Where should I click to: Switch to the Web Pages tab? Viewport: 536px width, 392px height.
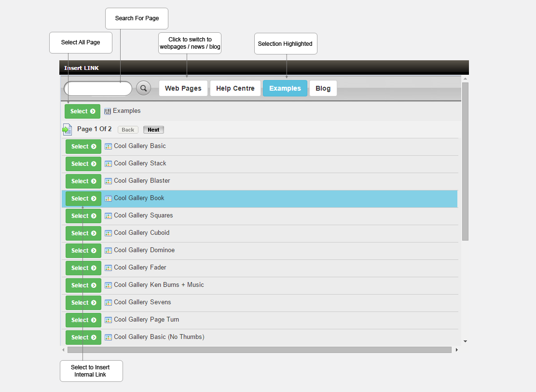tap(183, 89)
